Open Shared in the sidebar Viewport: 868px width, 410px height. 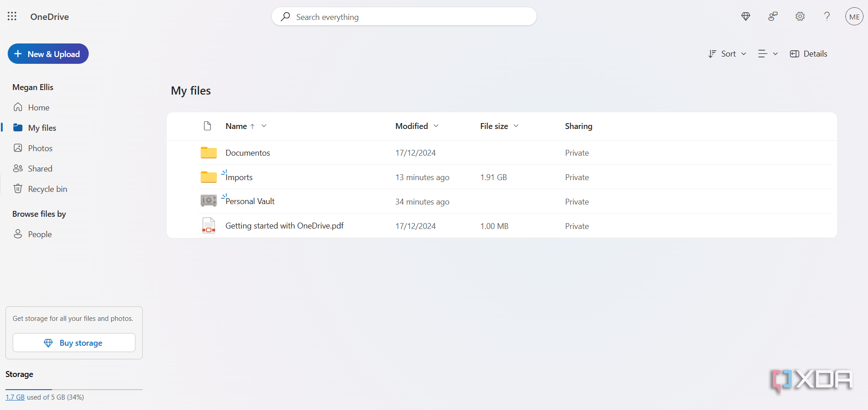click(x=33, y=168)
